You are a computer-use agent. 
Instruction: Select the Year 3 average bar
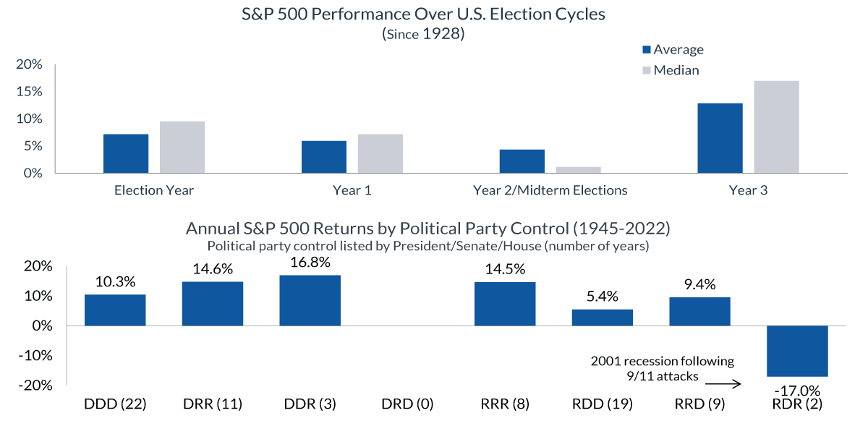(x=720, y=138)
